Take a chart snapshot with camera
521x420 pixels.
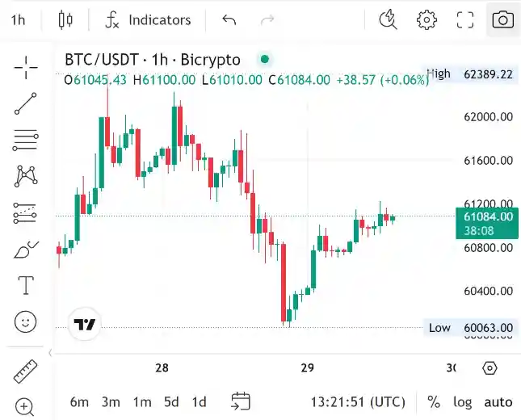pos(502,20)
